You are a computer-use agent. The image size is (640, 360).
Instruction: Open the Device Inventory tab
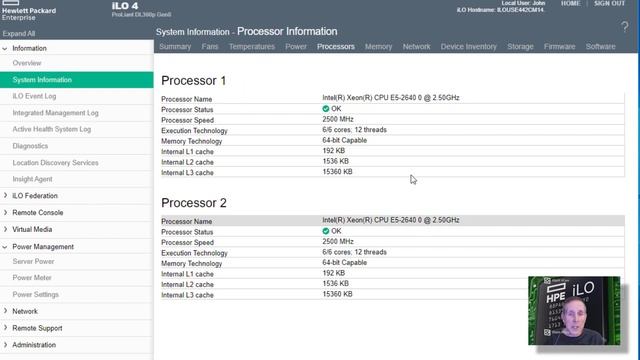pyautogui.click(x=469, y=47)
